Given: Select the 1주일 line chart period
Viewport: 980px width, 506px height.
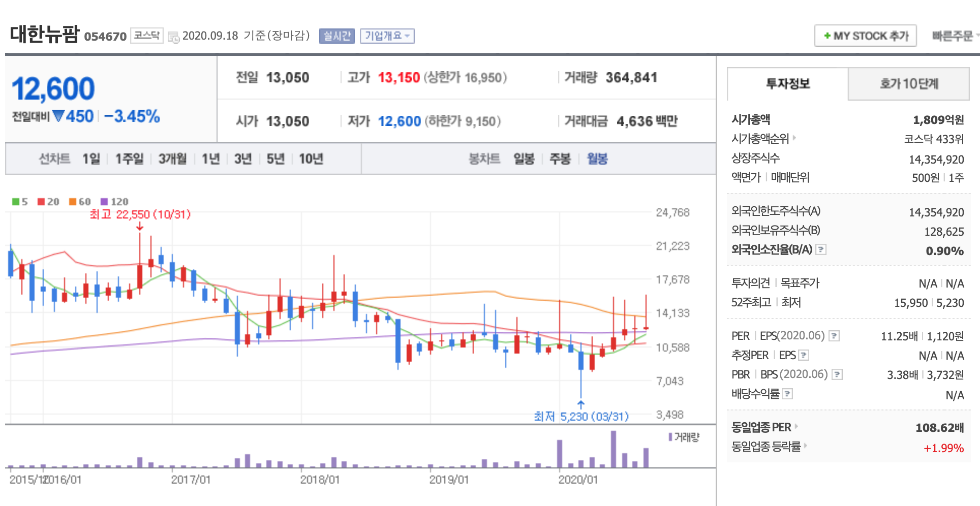Looking at the screenshot, I should click(x=129, y=159).
